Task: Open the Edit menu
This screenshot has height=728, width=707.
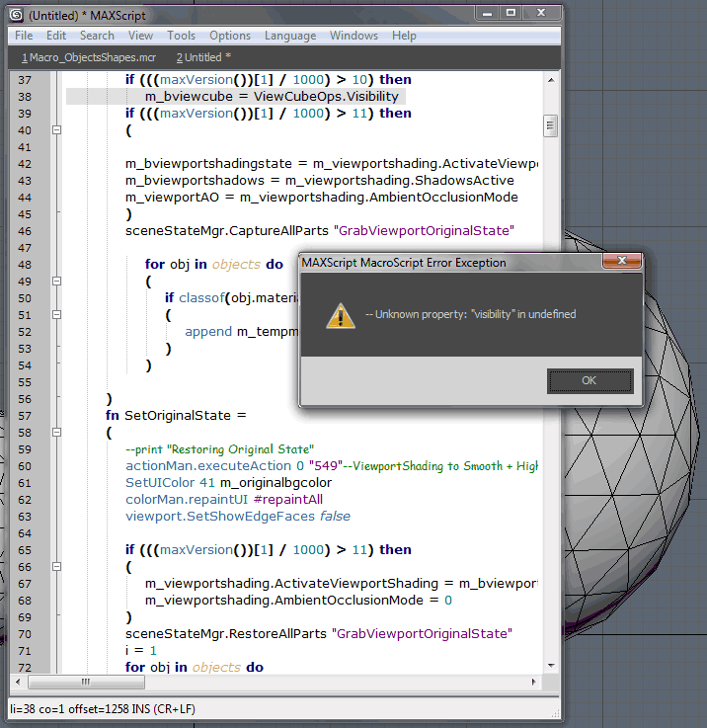Action: coord(56,36)
